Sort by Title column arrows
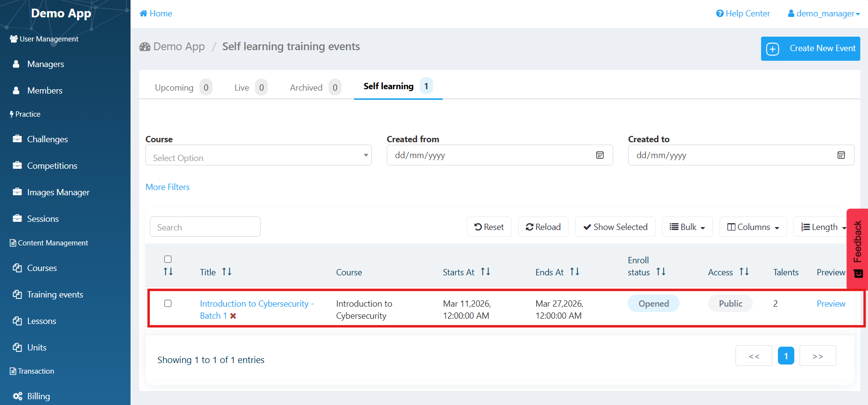This screenshot has width=868, height=405. point(227,272)
